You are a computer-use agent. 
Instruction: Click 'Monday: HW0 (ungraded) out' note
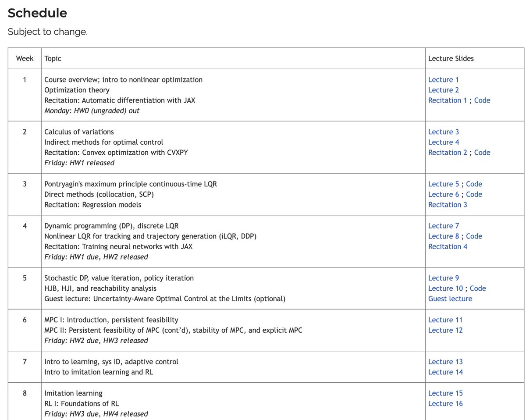click(x=92, y=111)
